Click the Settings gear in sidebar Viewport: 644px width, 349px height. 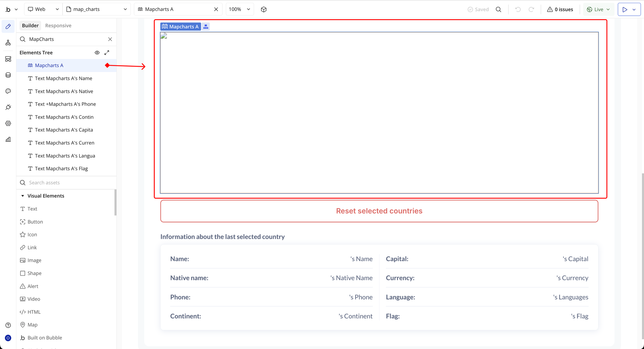pos(8,123)
